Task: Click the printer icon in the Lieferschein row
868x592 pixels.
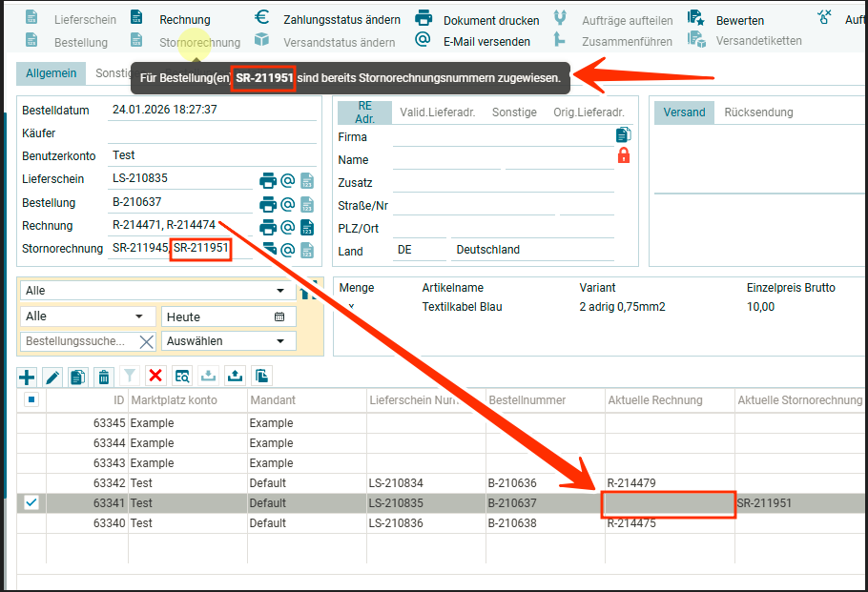Action: [x=268, y=180]
